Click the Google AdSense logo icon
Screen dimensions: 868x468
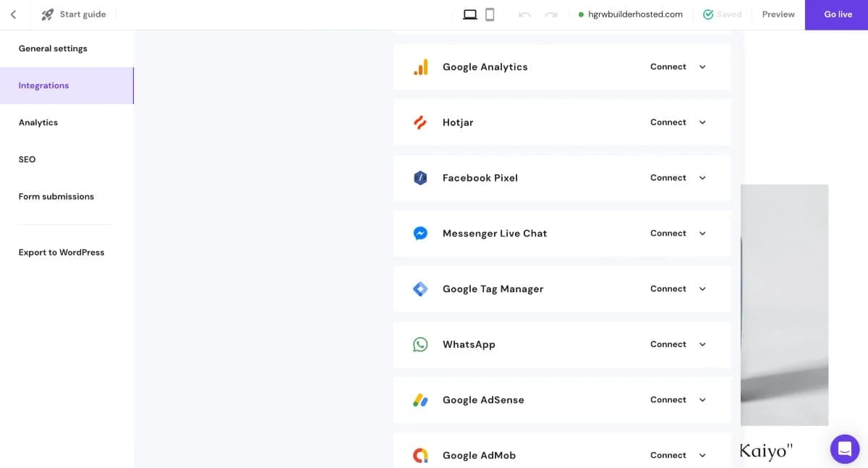420,400
